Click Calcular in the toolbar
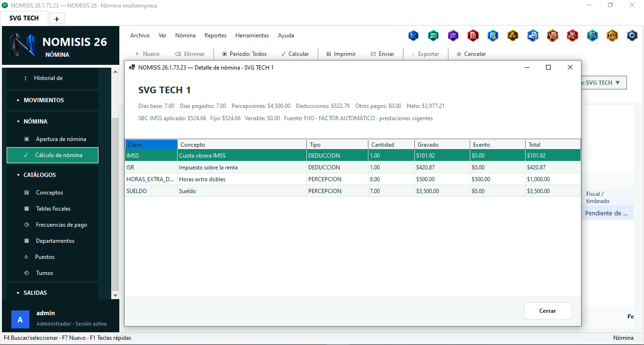 (x=295, y=54)
